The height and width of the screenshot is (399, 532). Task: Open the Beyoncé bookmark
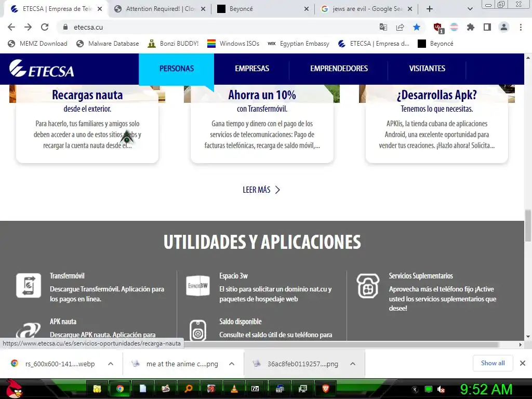pyautogui.click(x=436, y=44)
